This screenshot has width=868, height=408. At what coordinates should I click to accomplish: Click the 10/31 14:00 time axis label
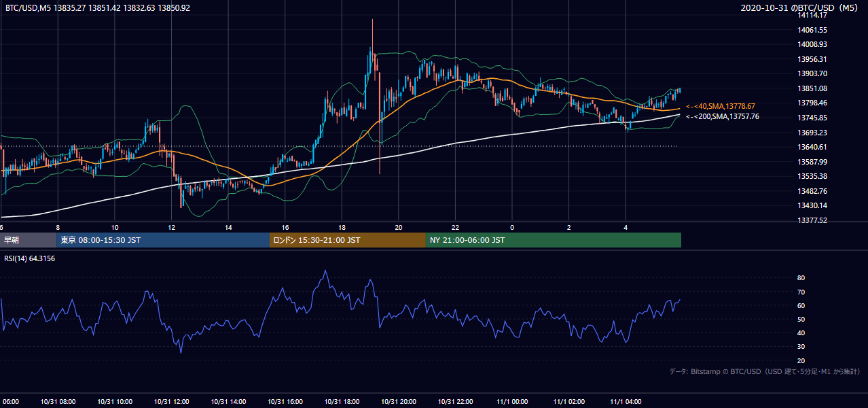point(228,402)
